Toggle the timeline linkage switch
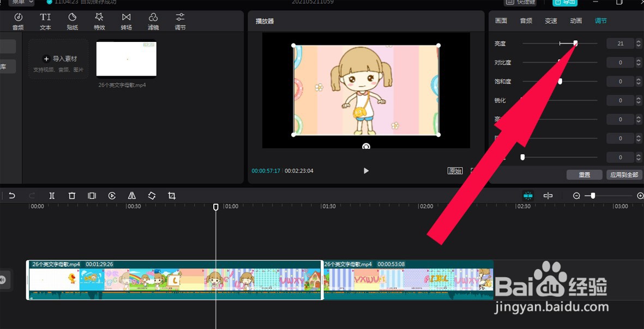 coord(548,196)
